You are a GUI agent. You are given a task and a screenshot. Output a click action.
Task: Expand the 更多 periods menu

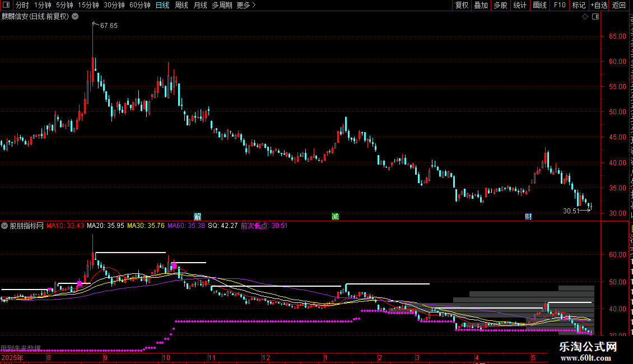pyautogui.click(x=246, y=5)
